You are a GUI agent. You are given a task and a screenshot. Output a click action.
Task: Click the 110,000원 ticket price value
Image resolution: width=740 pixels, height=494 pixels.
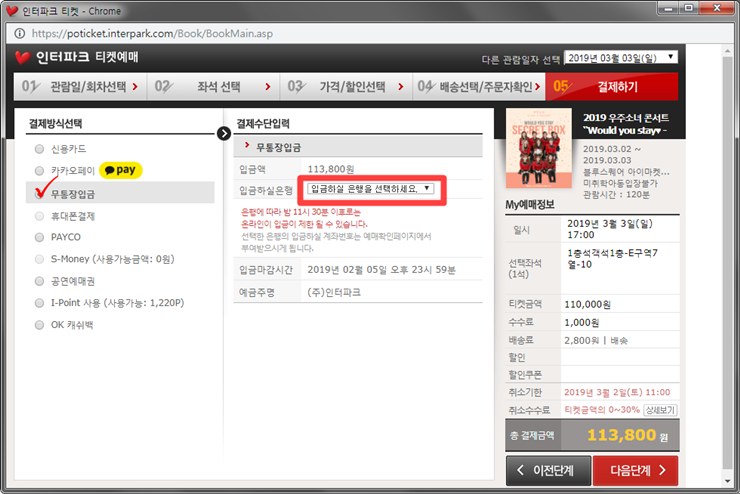(x=588, y=304)
